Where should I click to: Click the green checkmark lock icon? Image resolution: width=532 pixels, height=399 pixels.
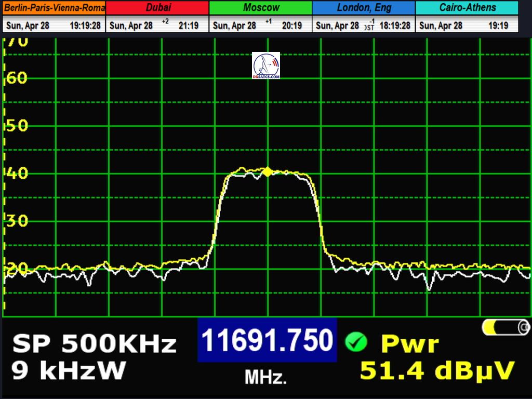[x=356, y=342]
